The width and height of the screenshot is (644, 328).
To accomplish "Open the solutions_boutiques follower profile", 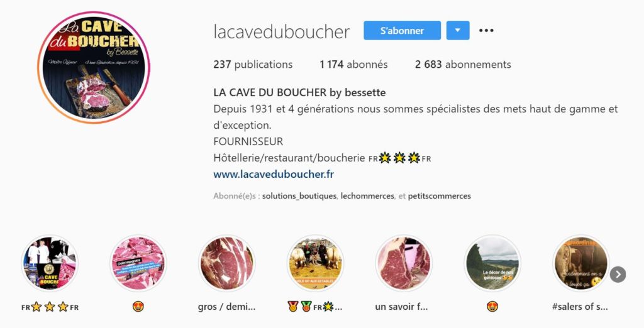I will [x=299, y=196].
